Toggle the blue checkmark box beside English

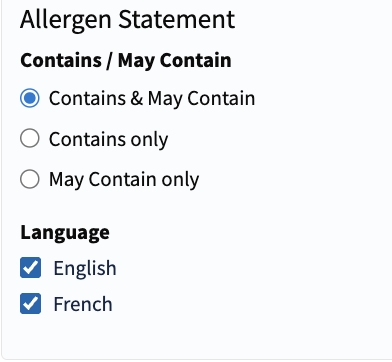pyautogui.click(x=30, y=268)
